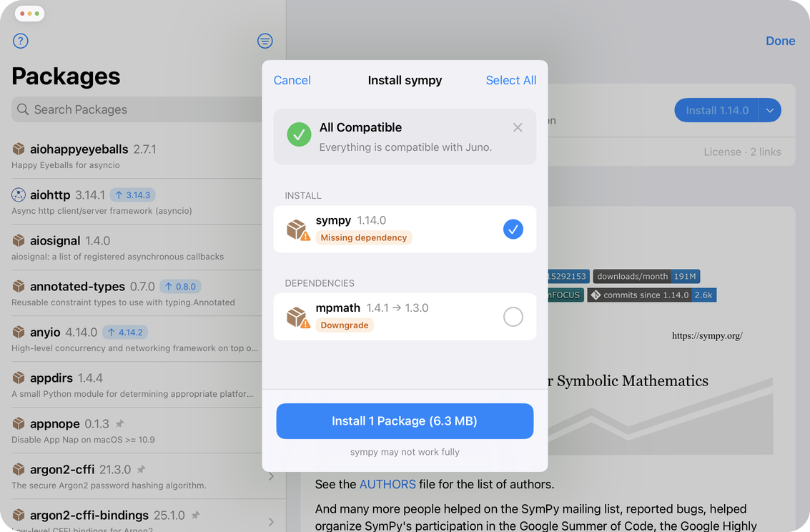The image size is (810, 532).
Task: Dismiss the All Compatible banner
Action: [518, 127]
